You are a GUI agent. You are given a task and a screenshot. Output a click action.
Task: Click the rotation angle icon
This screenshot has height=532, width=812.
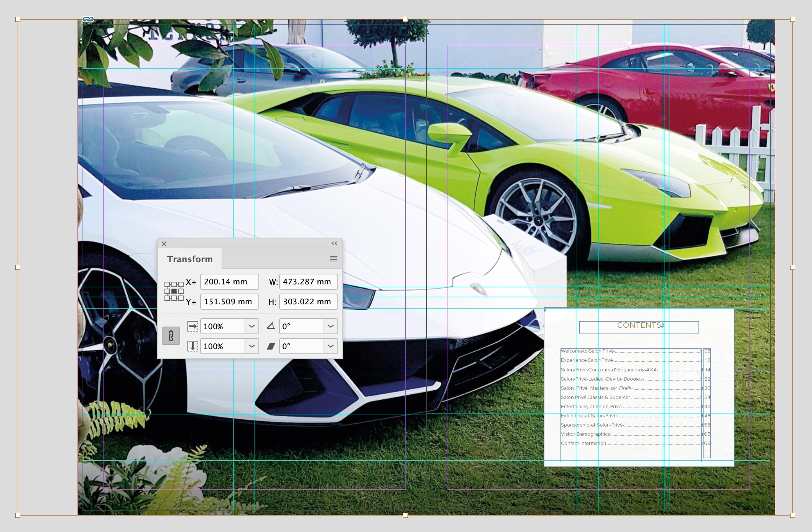271,326
